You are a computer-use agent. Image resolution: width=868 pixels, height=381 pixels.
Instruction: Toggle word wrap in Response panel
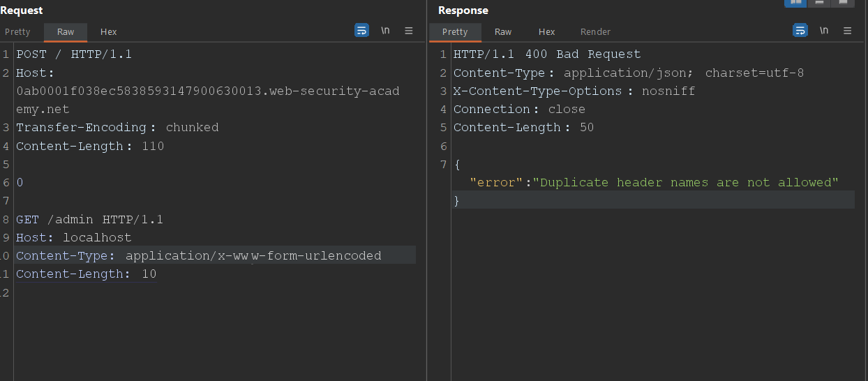800,31
